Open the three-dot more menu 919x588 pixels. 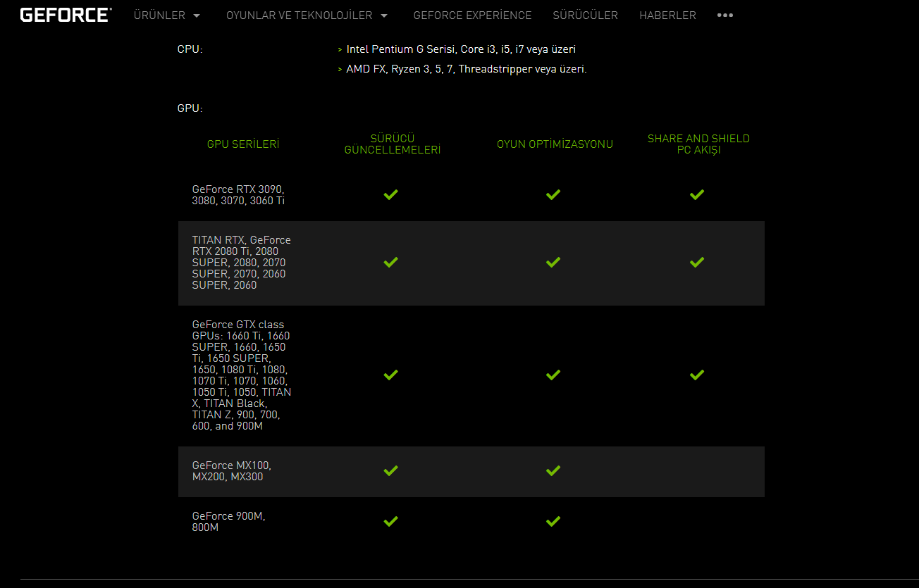[725, 15]
